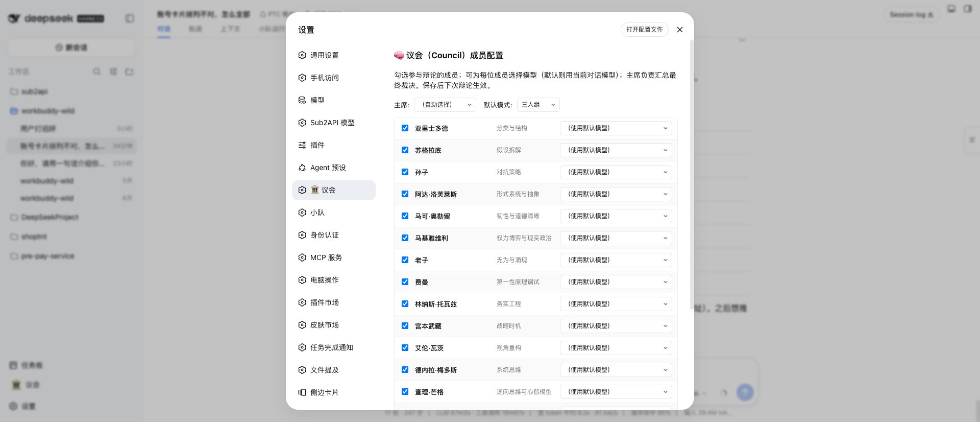This screenshot has width=980, height=422.
Task: Uncheck the 亚里士多德 member checkbox
Action: click(x=405, y=128)
